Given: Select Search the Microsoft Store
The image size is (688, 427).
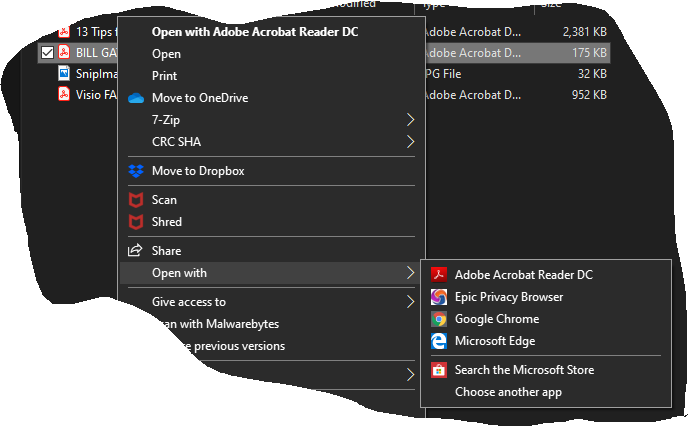Looking at the screenshot, I should [x=524, y=370].
